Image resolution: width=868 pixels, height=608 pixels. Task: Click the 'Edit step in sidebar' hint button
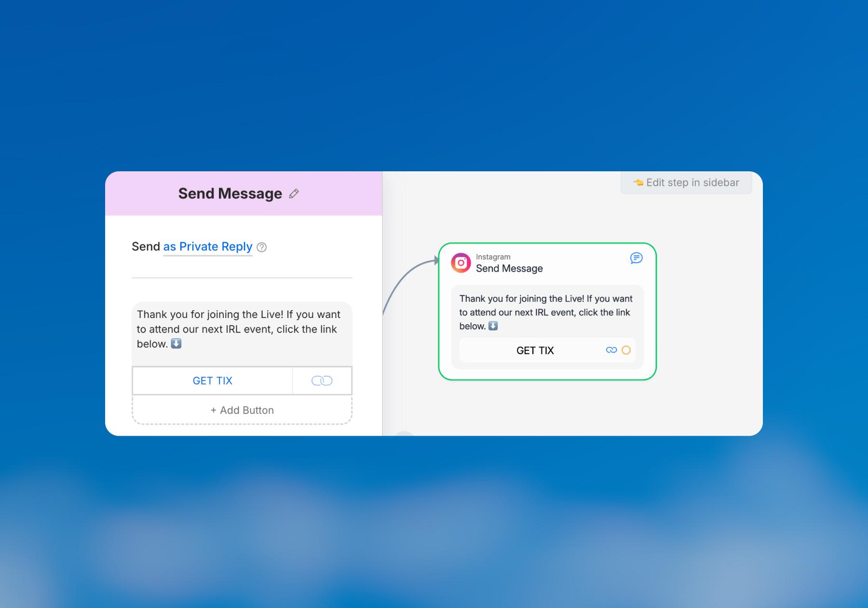(686, 182)
